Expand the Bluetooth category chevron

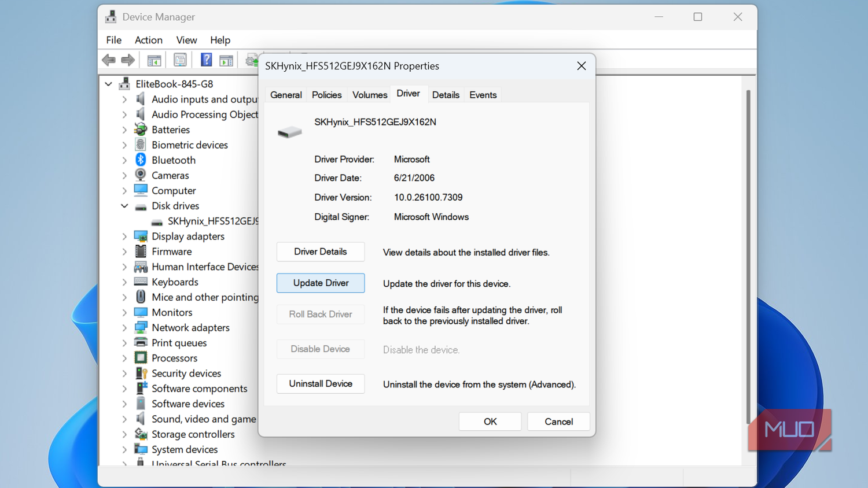pyautogui.click(x=124, y=160)
